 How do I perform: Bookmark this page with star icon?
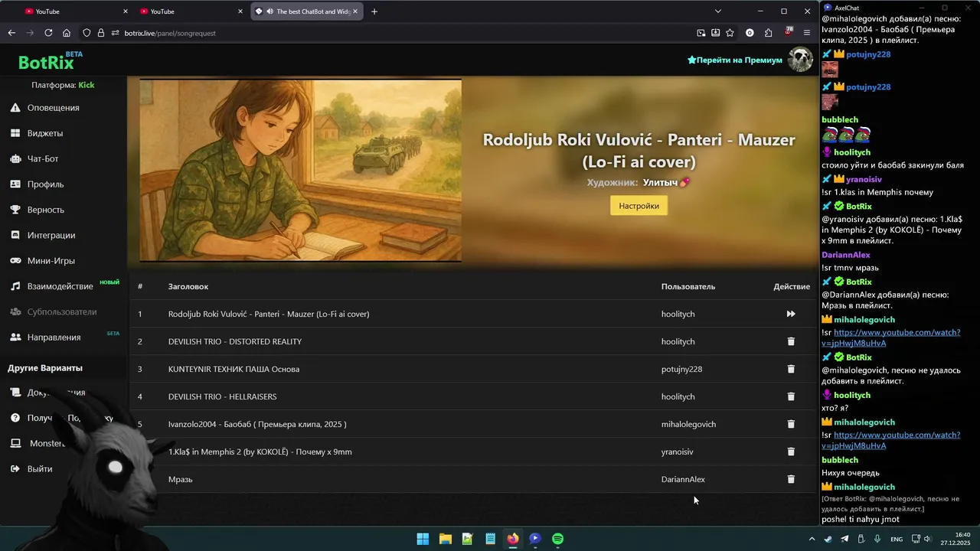[x=730, y=33]
